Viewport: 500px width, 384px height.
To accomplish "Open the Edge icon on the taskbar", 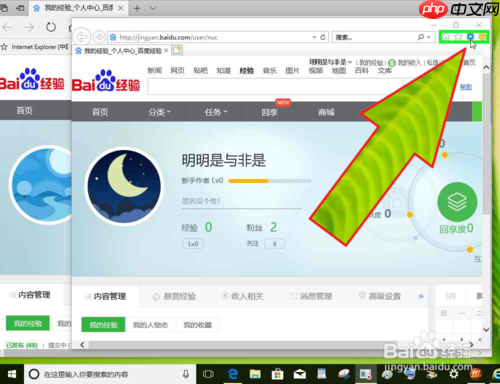I will pyautogui.click(x=232, y=374).
